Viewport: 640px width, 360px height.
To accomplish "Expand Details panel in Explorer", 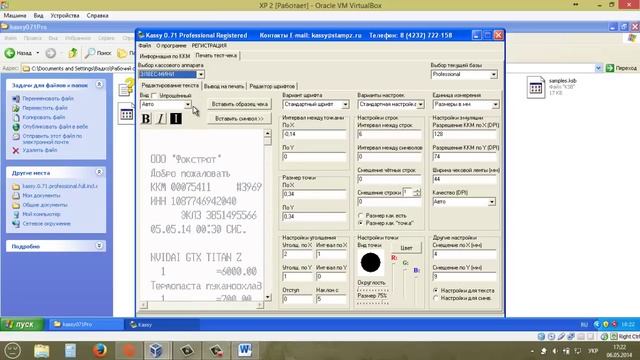I will (99, 246).
